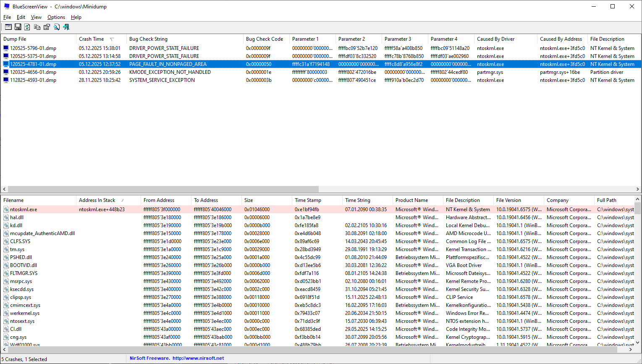Viewport: 642px width, 364px height.
Task: Sort by Bug Check Code column header
Action: [267, 39]
